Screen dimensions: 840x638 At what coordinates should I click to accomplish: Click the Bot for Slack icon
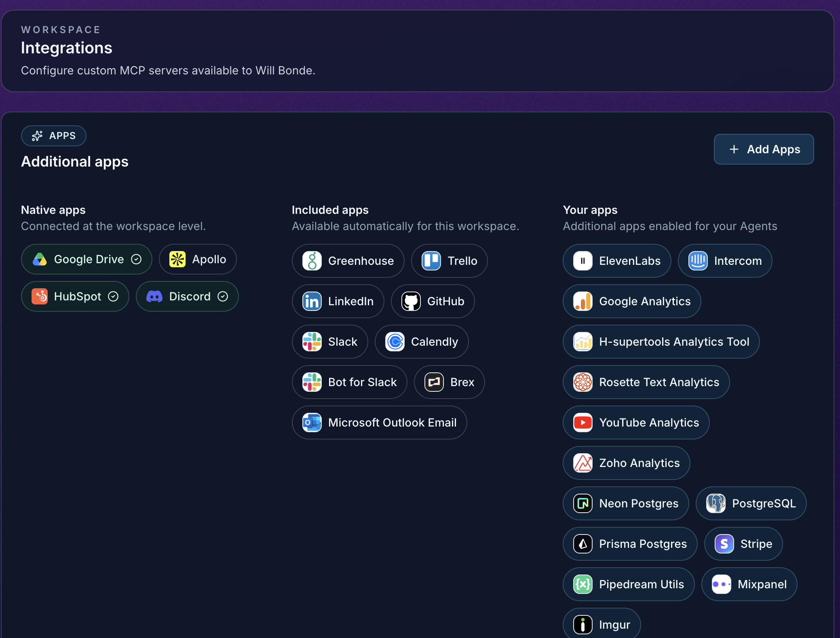(312, 382)
